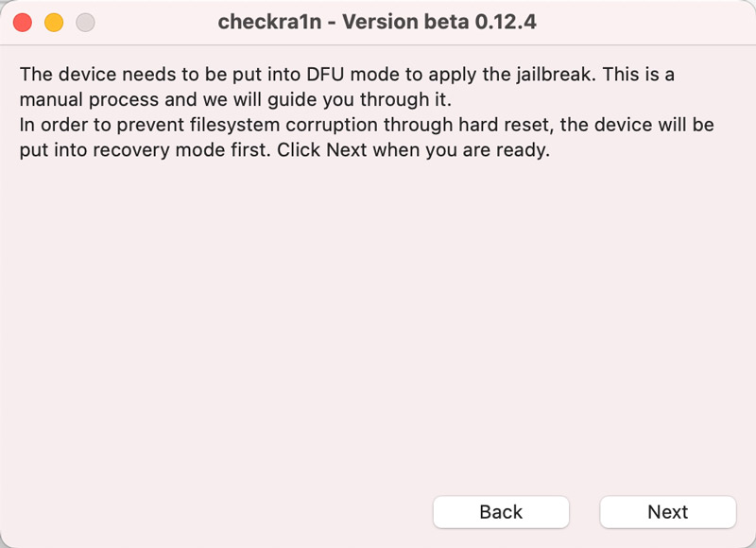756x548 pixels.
Task: Click the grey zoom button
Action: tap(85, 21)
